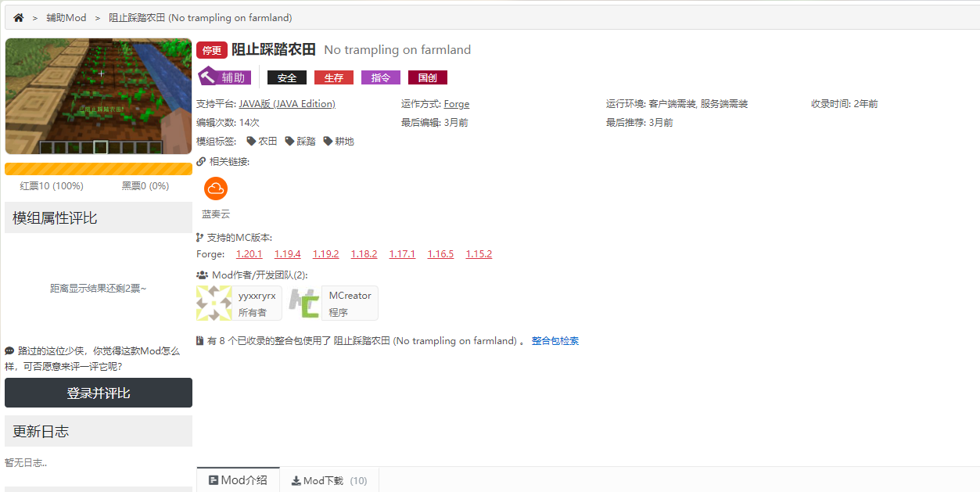Image resolution: width=980 pixels, height=492 pixels.
Task: Click the 蓝奏云 text label
Action: click(x=216, y=214)
